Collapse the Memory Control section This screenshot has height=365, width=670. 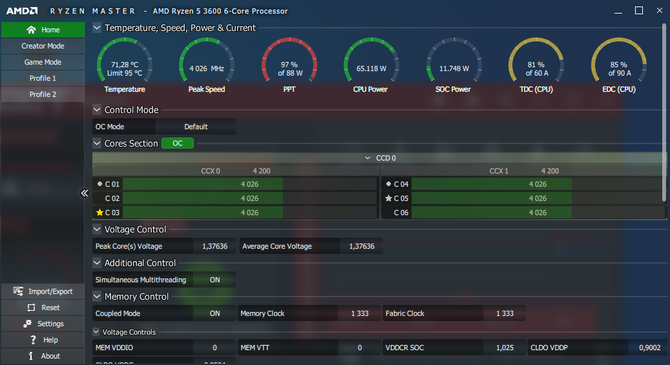point(97,296)
